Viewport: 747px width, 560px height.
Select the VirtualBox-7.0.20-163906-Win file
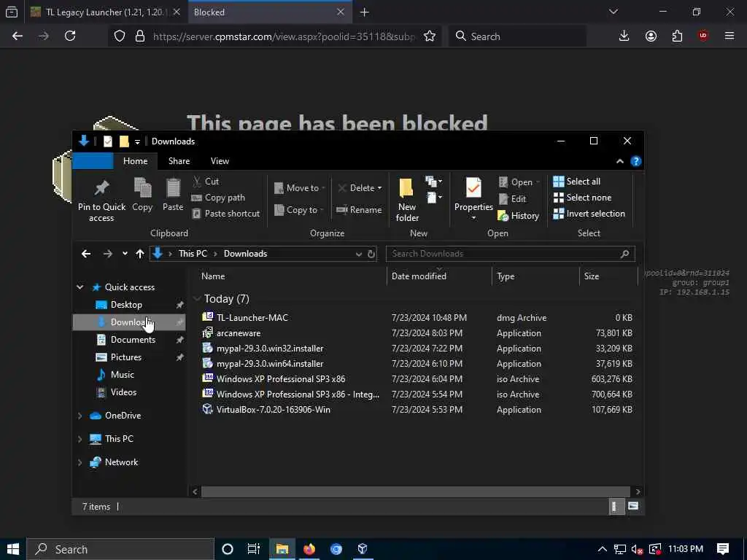pos(273,410)
